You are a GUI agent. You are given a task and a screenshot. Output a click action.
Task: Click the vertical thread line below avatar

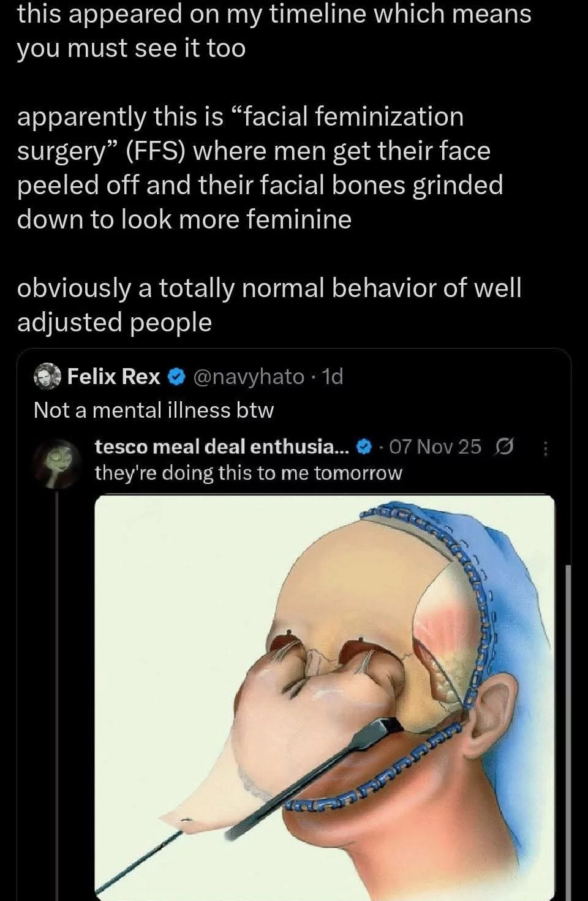[x=57, y=674]
